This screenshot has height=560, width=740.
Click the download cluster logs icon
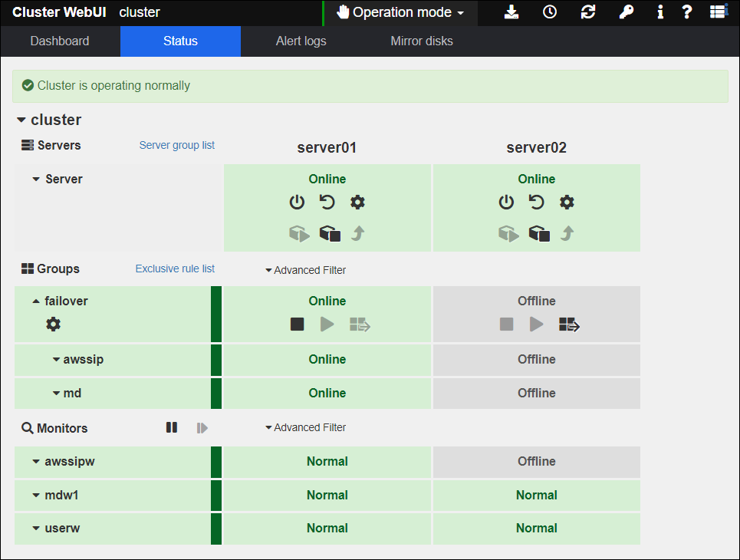(x=511, y=12)
